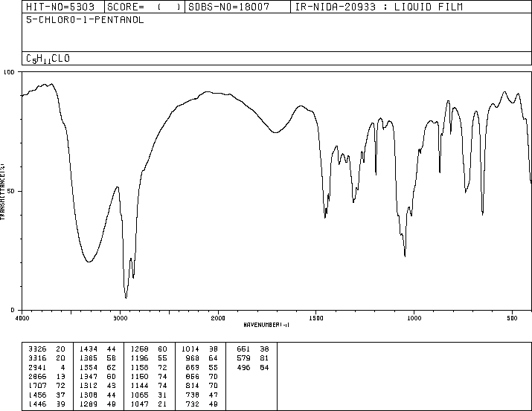Click the 1000 wavenumber axis label

(x=414, y=318)
